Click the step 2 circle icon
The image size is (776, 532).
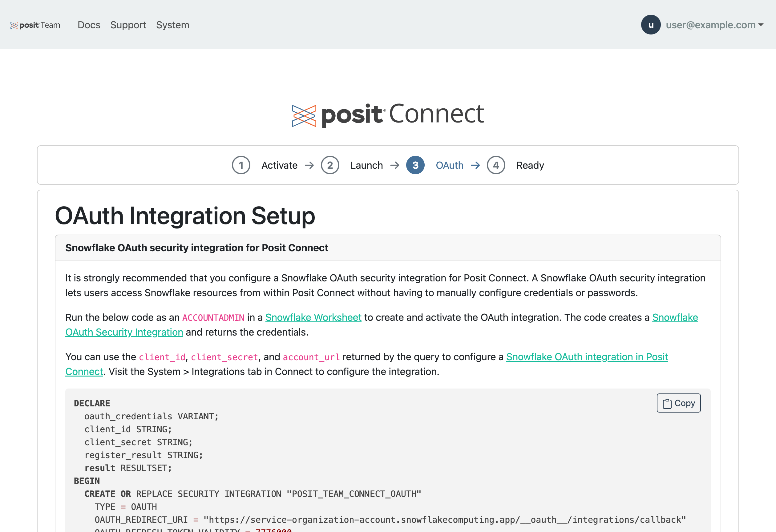click(x=329, y=165)
